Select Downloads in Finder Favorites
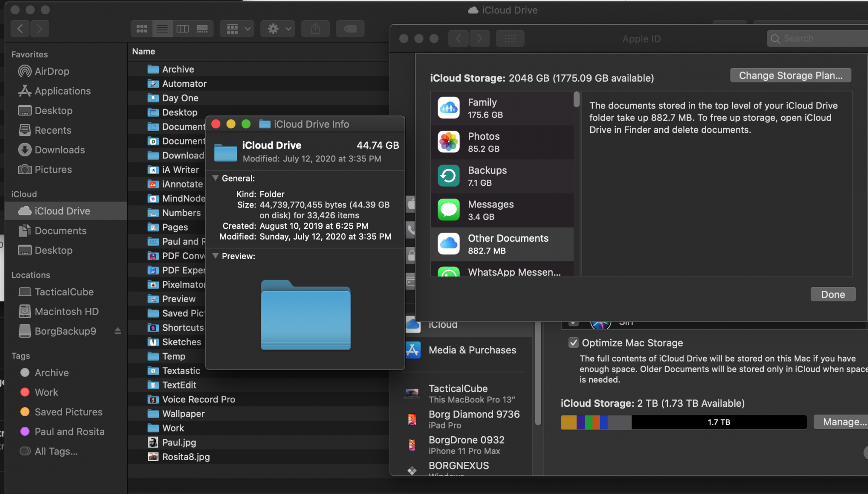 coord(52,150)
